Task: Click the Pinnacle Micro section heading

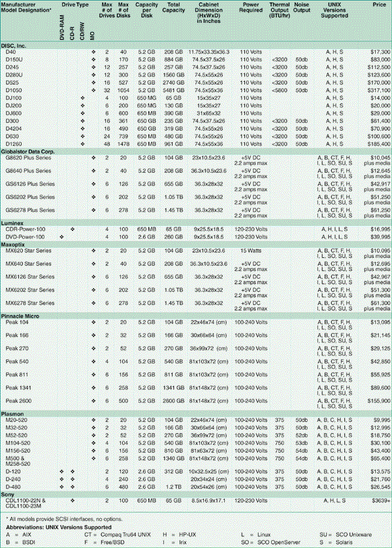Action: [20, 316]
